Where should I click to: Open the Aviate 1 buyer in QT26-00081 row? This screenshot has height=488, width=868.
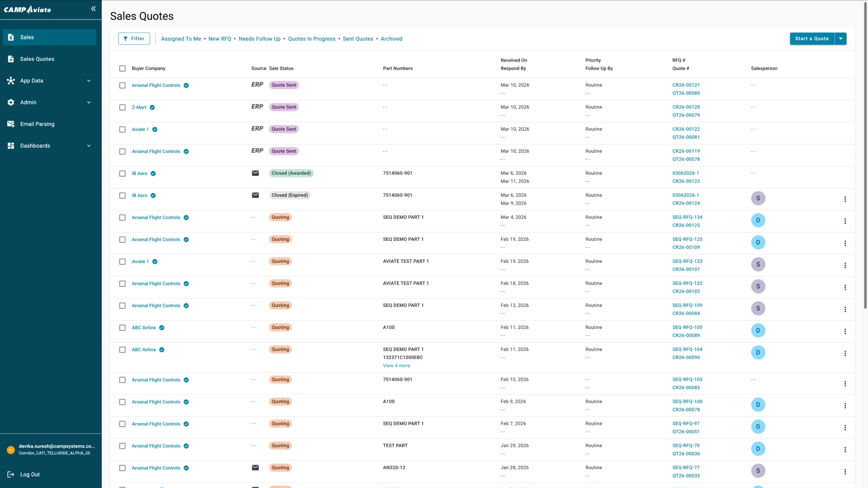(140, 129)
